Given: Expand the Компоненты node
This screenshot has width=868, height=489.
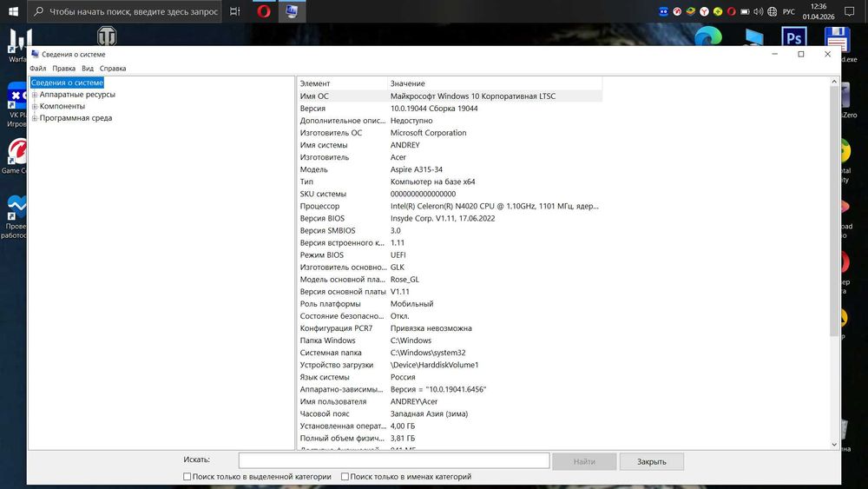Looking at the screenshot, I should coord(35,106).
